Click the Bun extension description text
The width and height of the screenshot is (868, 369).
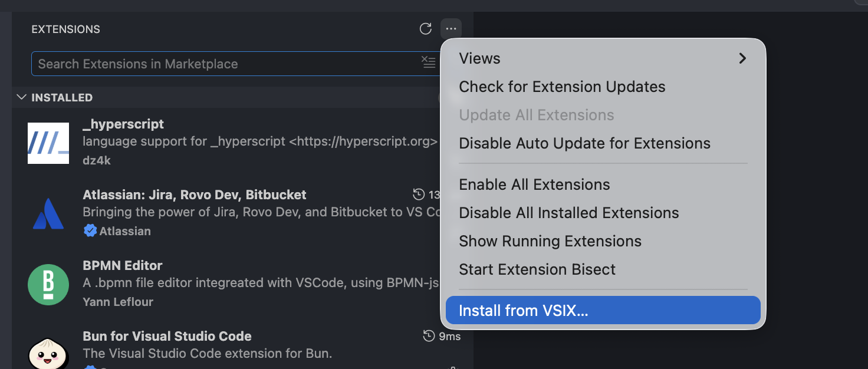208,354
